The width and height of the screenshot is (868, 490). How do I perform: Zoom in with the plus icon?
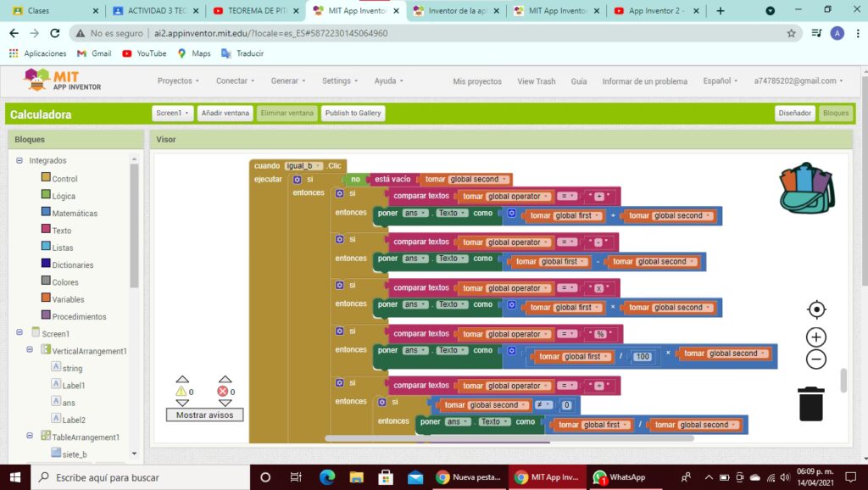[816, 337]
